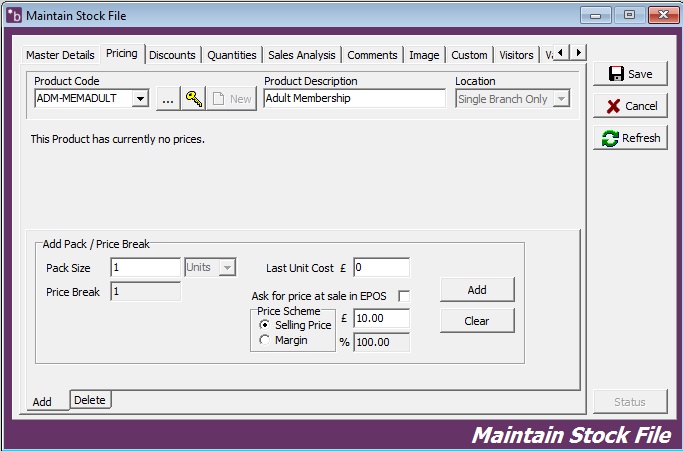Click the Save button with floppy disk icon
Viewport: 683px width, 451px height.
[x=630, y=74]
